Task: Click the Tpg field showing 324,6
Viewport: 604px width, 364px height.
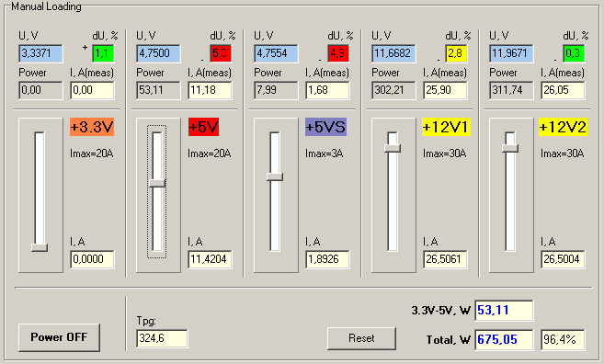Action: [x=162, y=338]
